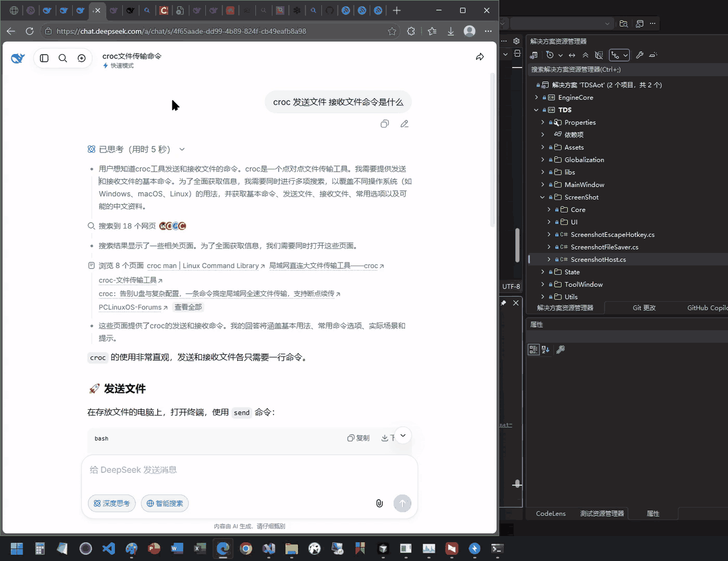Click the alphabetical sort icon in Properties panel

pyautogui.click(x=545, y=350)
